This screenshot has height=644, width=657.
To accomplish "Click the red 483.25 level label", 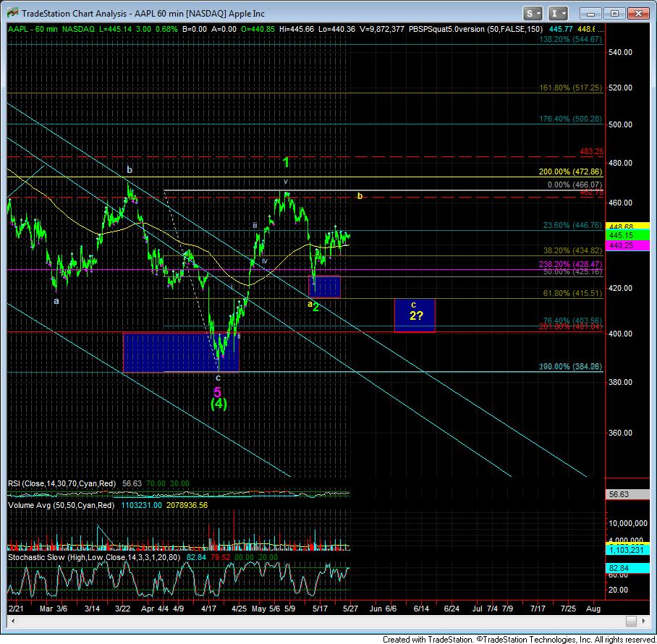I will click(591, 152).
